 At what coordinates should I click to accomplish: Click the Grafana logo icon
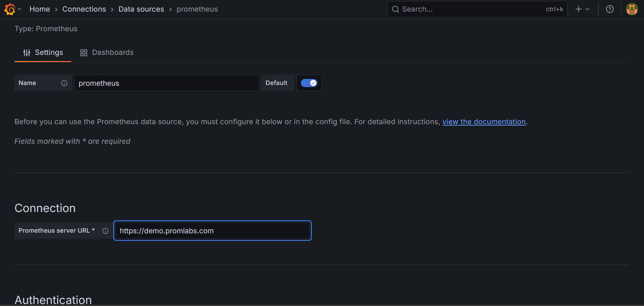click(x=10, y=9)
